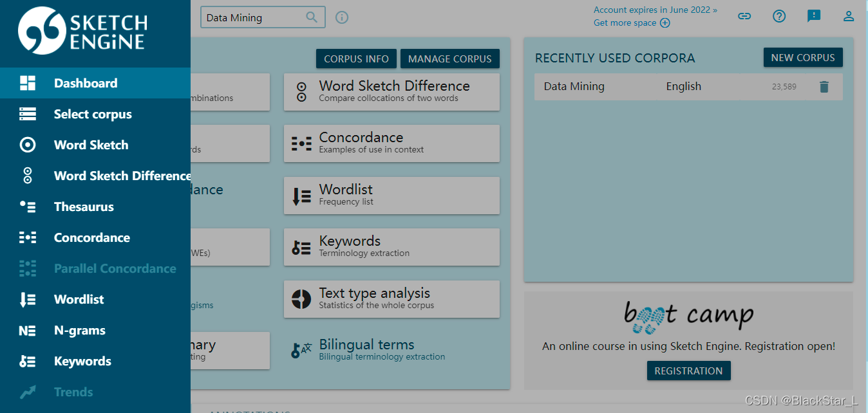Go to Word Sketch in sidebar
Screen dimensions: 868x413
coord(95,145)
